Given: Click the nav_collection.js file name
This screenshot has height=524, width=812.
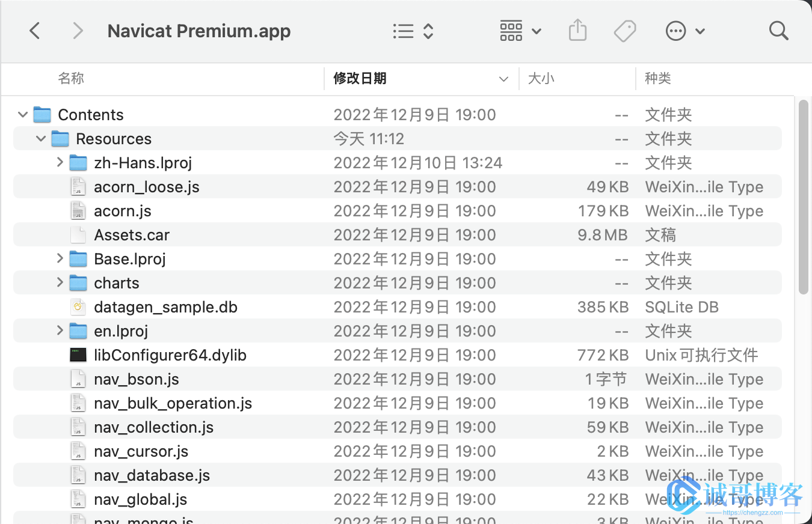Looking at the screenshot, I should pos(154,427).
